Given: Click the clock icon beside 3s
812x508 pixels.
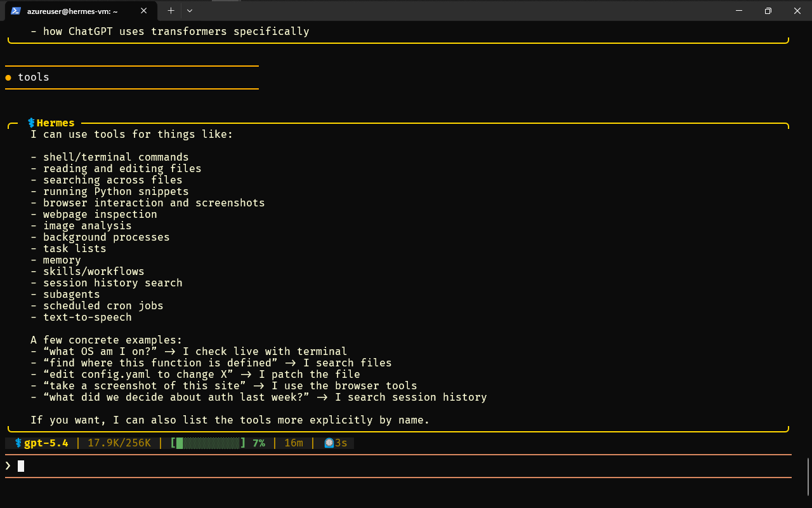Looking at the screenshot, I should [329, 443].
